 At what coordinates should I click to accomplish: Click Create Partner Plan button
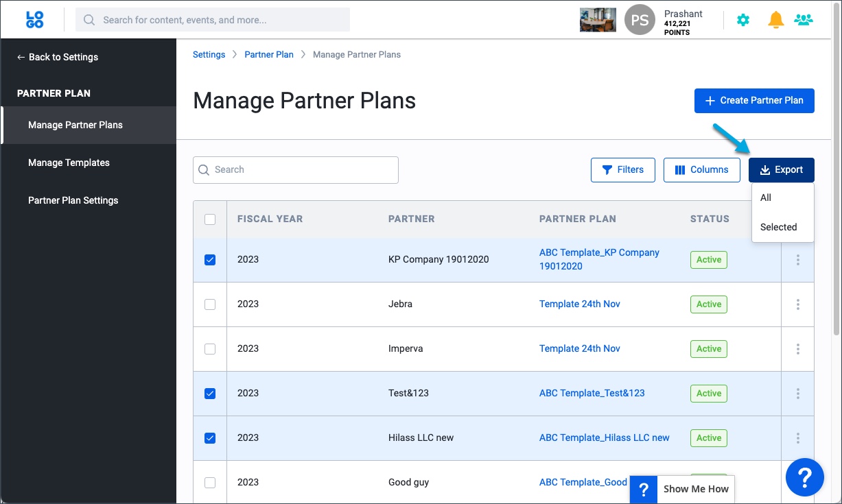pos(754,100)
